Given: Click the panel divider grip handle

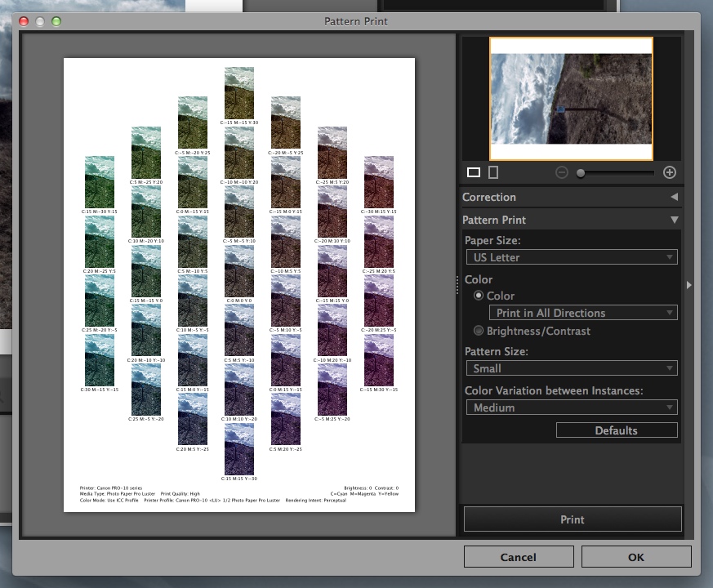Looking at the screenshot, I should coord(457,284).
